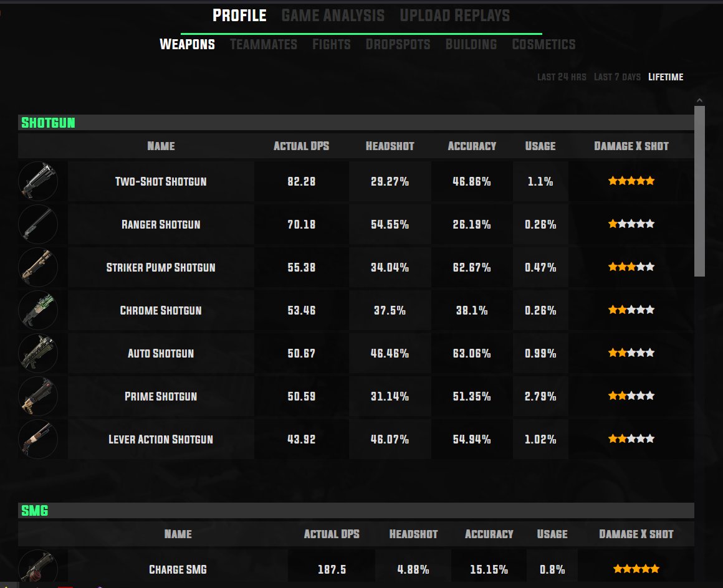Click the Prime Shotgun name cell
Viewport: 723px width, 588px height.
click(x=161, y=396)
